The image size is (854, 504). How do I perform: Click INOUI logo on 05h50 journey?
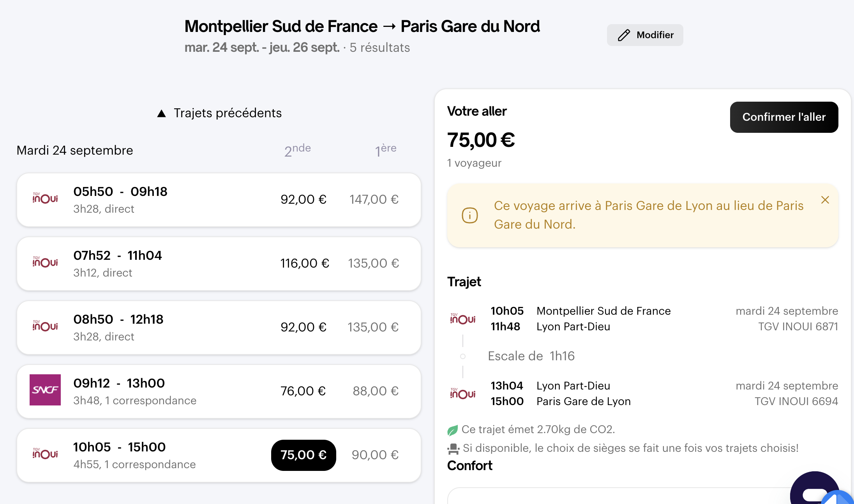coord(45,198)
